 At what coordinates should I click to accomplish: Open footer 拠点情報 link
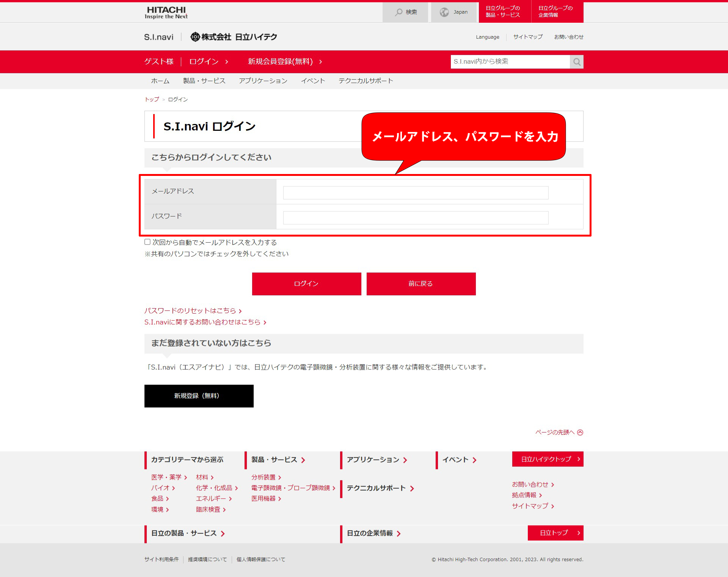(x=527, y=495)
